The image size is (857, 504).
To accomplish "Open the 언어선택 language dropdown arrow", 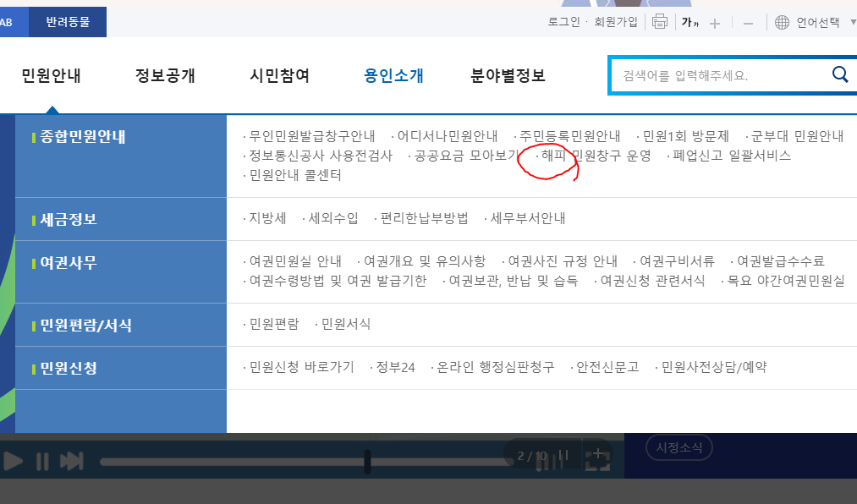I will click(x=853, y=23).
